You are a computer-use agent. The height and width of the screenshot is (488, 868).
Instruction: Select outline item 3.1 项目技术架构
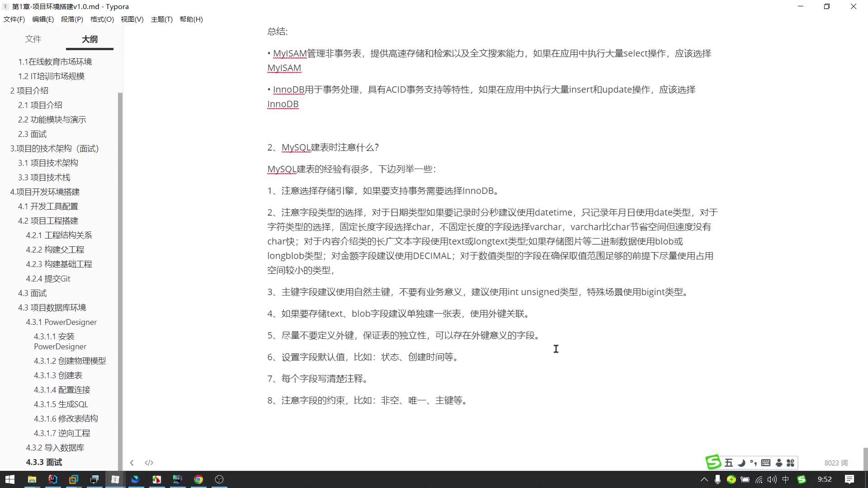click(48, 163)
